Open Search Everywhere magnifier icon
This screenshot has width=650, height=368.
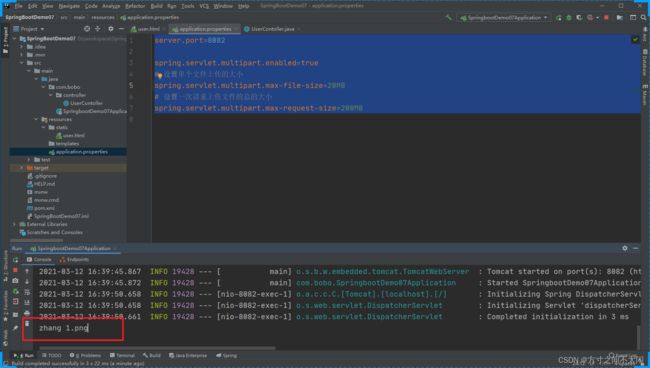click(643, 18)
